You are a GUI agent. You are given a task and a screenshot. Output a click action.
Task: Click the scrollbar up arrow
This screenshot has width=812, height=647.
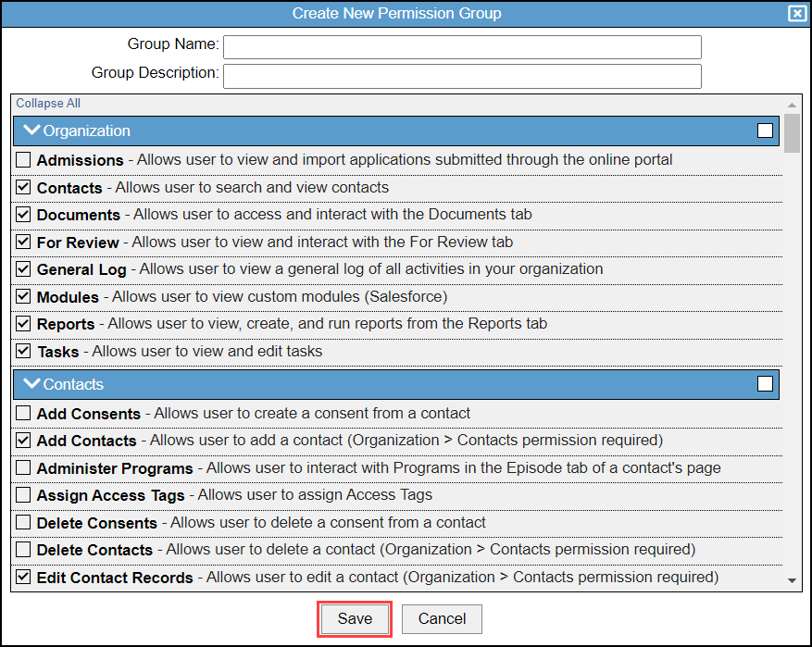(x=792, y=106)
